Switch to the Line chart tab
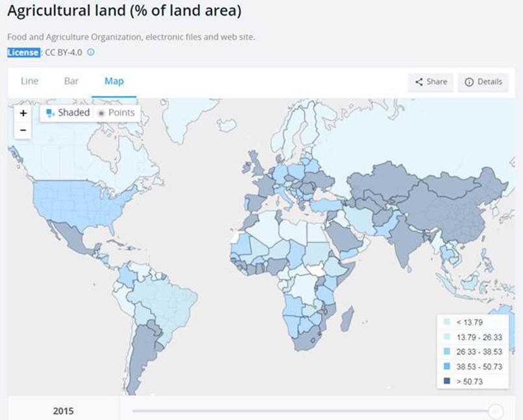The image size is (523, 420). click(29, 81)
